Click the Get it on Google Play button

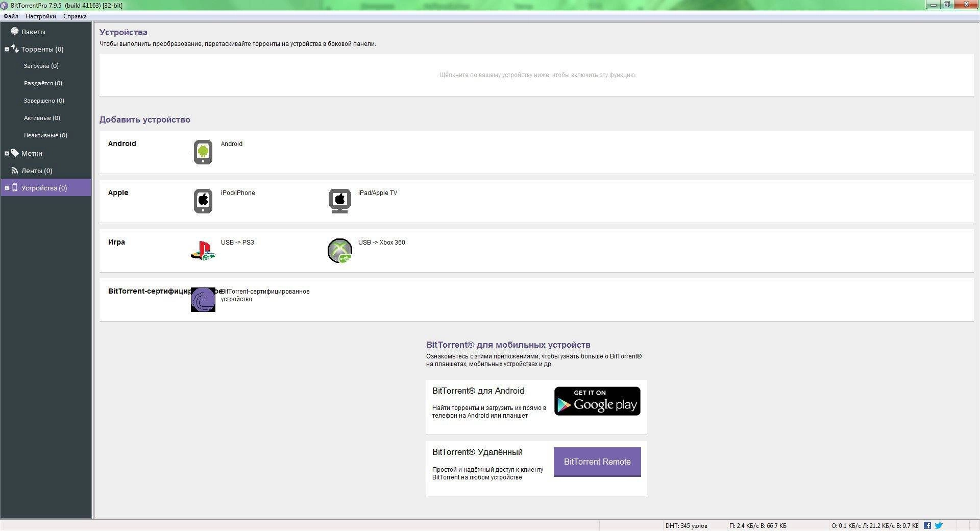point(597,401)
